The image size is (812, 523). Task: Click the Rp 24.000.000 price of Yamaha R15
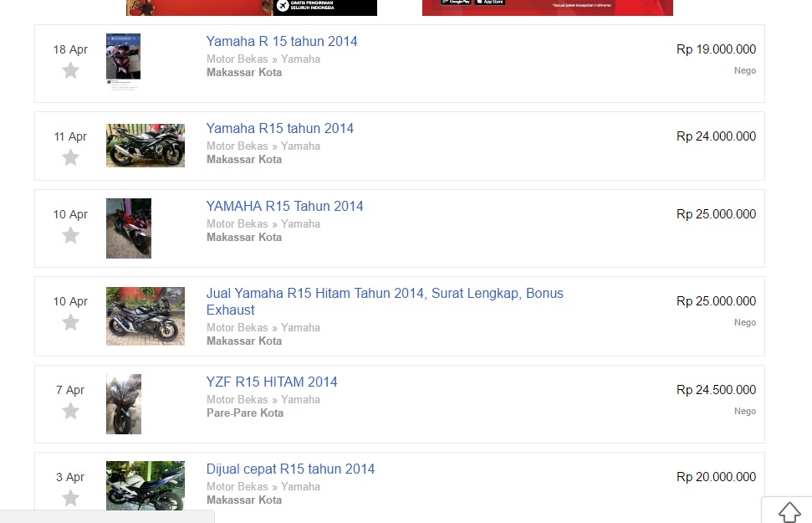point(716,136)
